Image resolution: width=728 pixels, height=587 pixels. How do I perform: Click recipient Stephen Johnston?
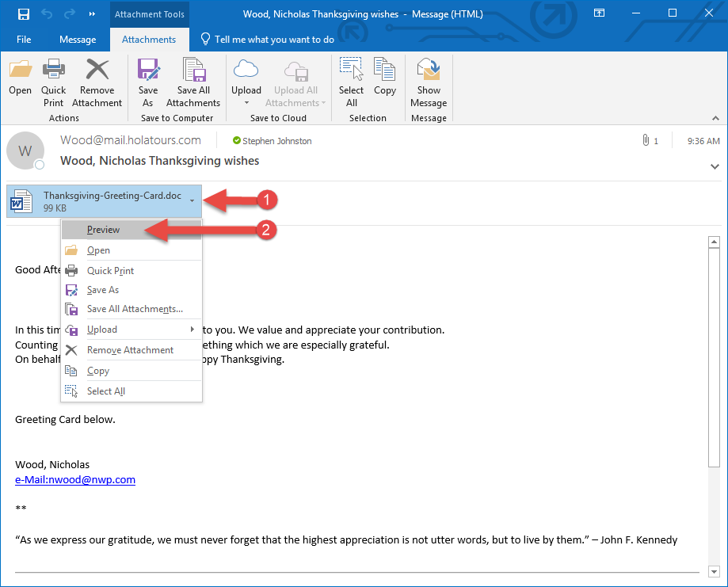pos(276,141)
